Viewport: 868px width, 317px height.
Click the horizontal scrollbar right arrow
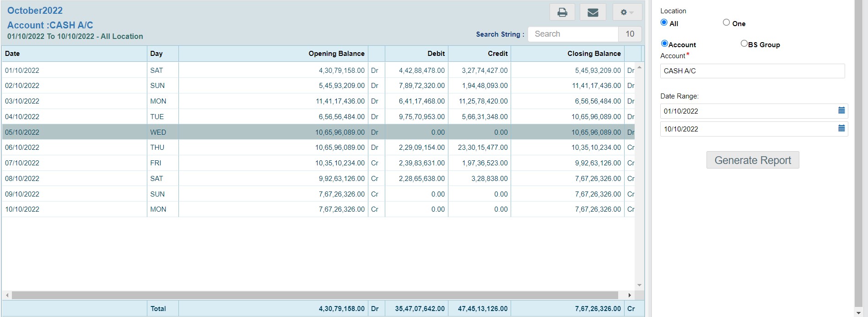(x=630, y=295)
